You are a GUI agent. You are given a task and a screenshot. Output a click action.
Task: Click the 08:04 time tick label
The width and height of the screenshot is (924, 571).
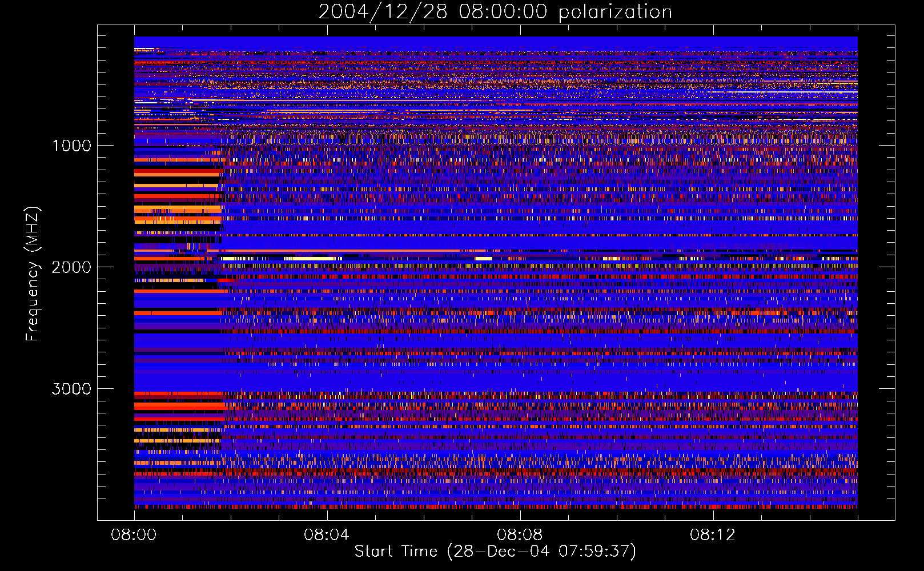click(327, 535)
